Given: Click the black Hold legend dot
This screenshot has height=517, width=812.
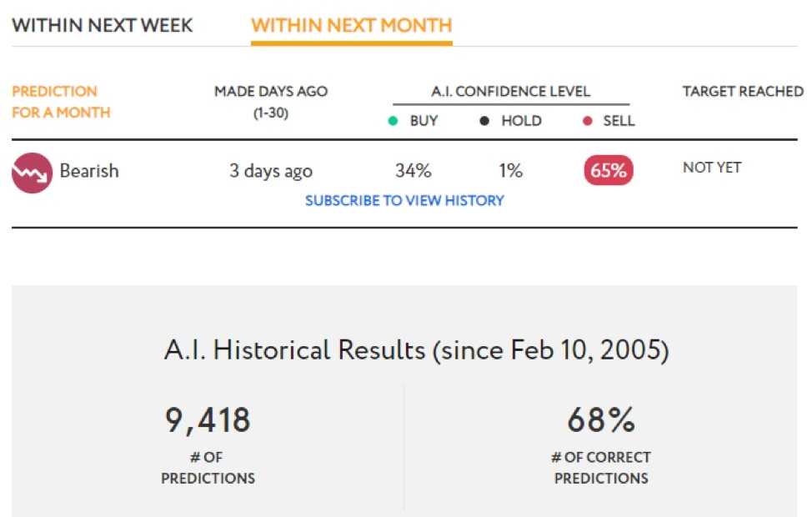Looking at the screenshot, I should pos(484,121).
